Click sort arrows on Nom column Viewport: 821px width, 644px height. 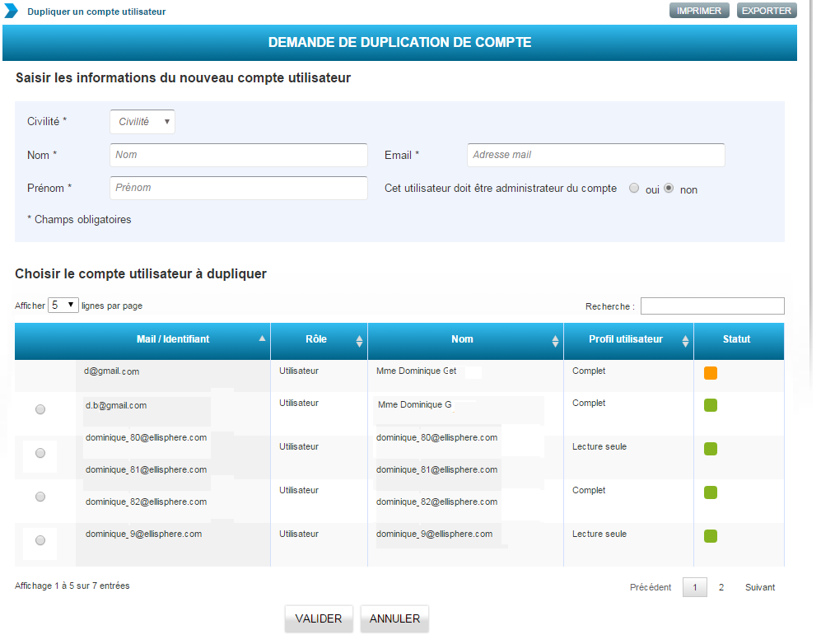click(555, 341)
